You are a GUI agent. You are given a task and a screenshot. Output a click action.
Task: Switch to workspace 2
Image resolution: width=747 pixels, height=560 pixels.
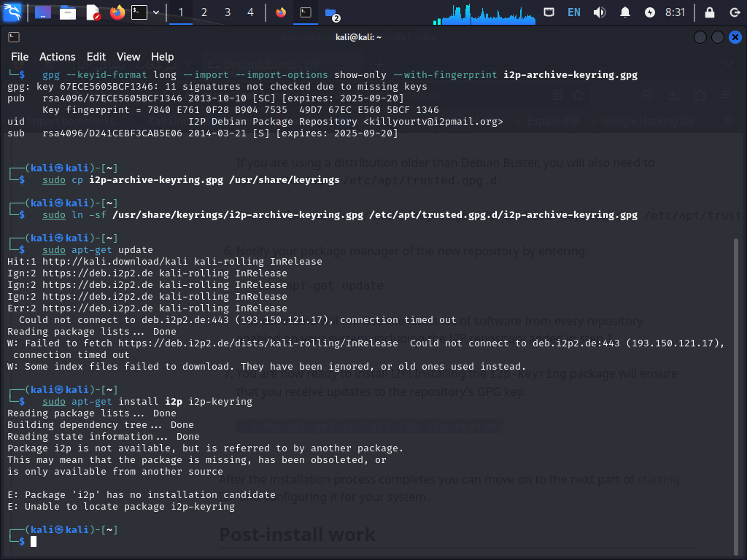pos(204,12)
